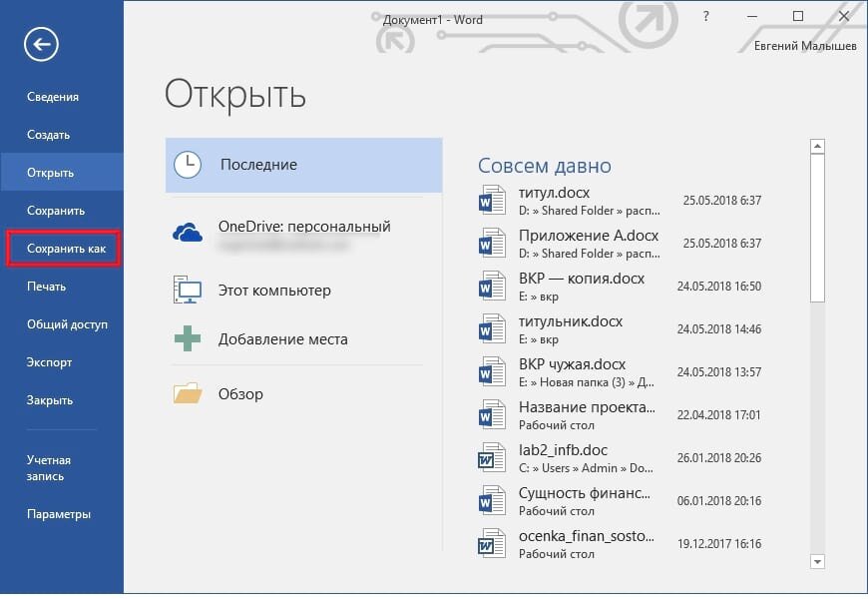The width and height of the screenshot is (868, 599).
Task: Click the document icon of ocenka_finan_sosto file
Action: (x=491, y=543)
